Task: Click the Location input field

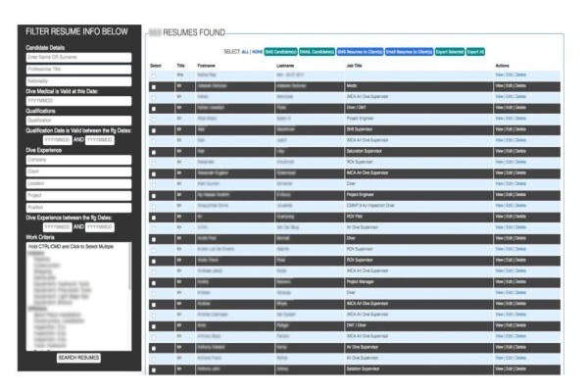Action: [78, 183]
